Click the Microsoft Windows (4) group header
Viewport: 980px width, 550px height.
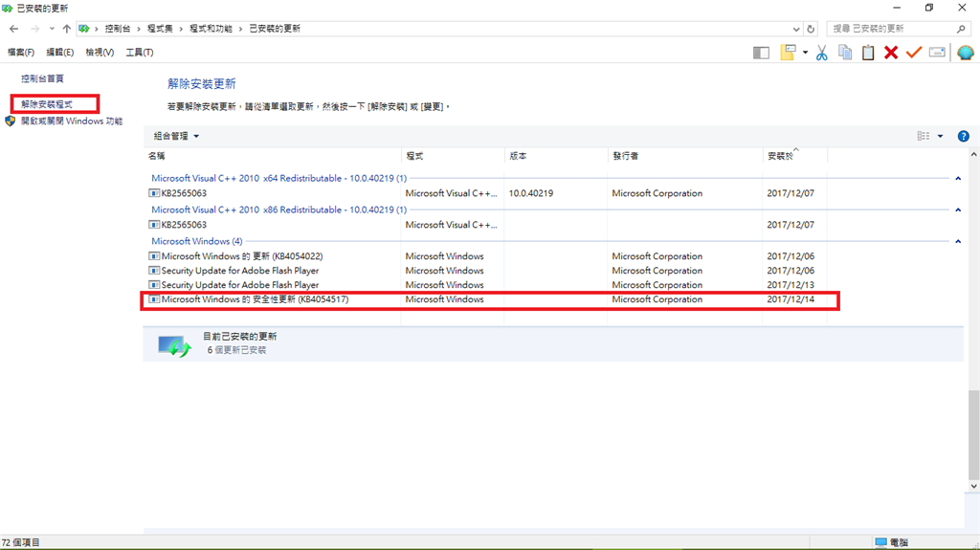click(x=197, y=241)
